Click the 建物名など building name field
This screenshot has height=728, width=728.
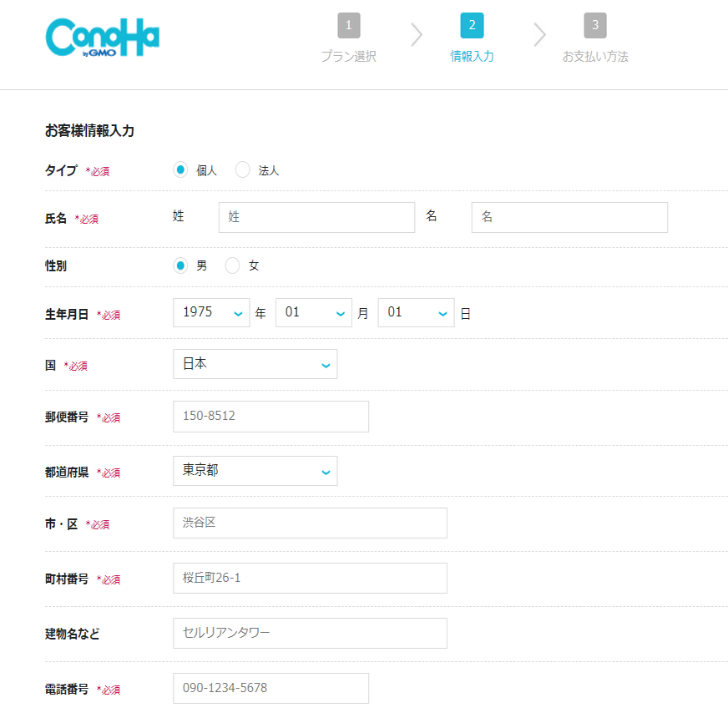click(x=310, y=633)
